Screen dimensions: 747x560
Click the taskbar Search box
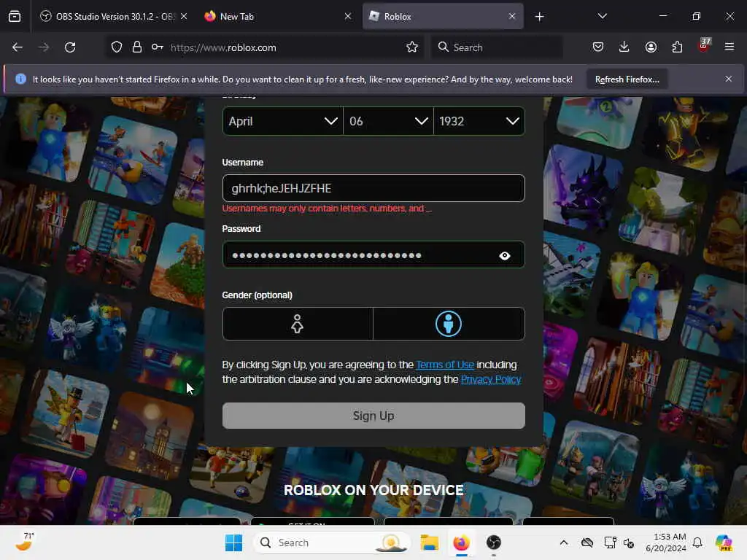coord(332,542)
